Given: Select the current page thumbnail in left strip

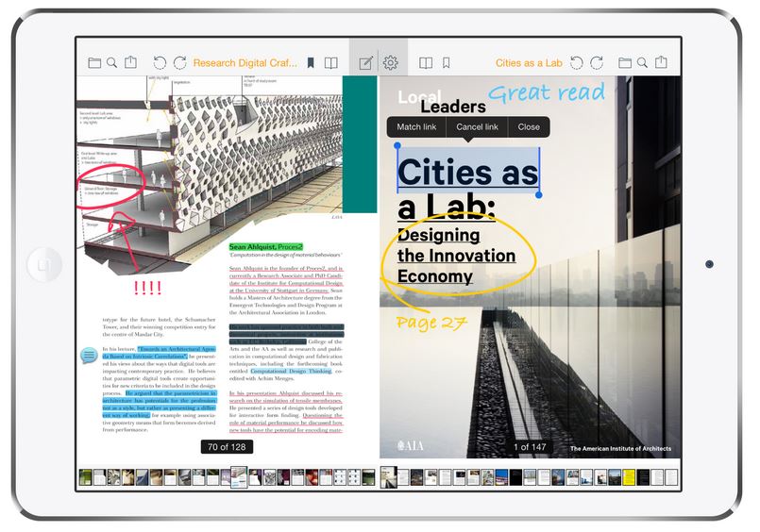Looking at the screenshot, I should point(239,476).
